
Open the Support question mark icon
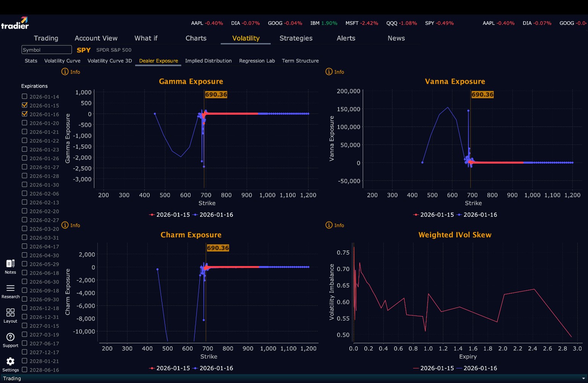[x=10, y=337]
